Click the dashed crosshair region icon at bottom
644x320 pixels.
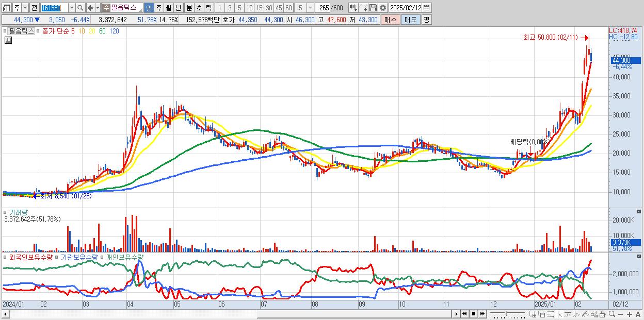coord(550,314)
